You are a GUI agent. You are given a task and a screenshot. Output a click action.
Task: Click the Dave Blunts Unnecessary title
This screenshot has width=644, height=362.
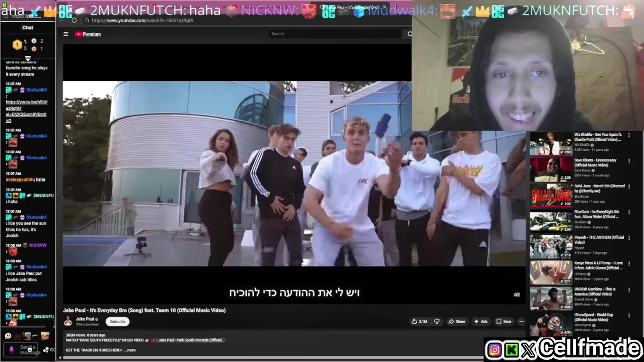[x=595, y=163]
